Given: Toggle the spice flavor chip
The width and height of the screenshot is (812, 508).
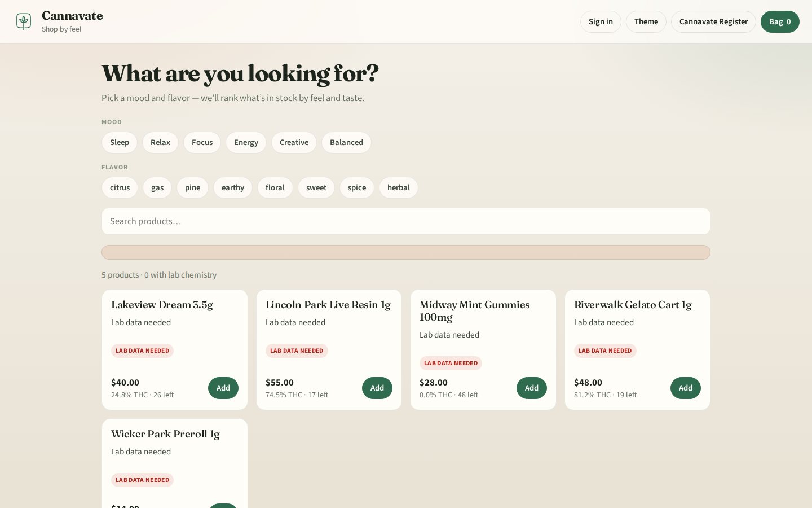Looking at the screenshot, I should point(357,187).
